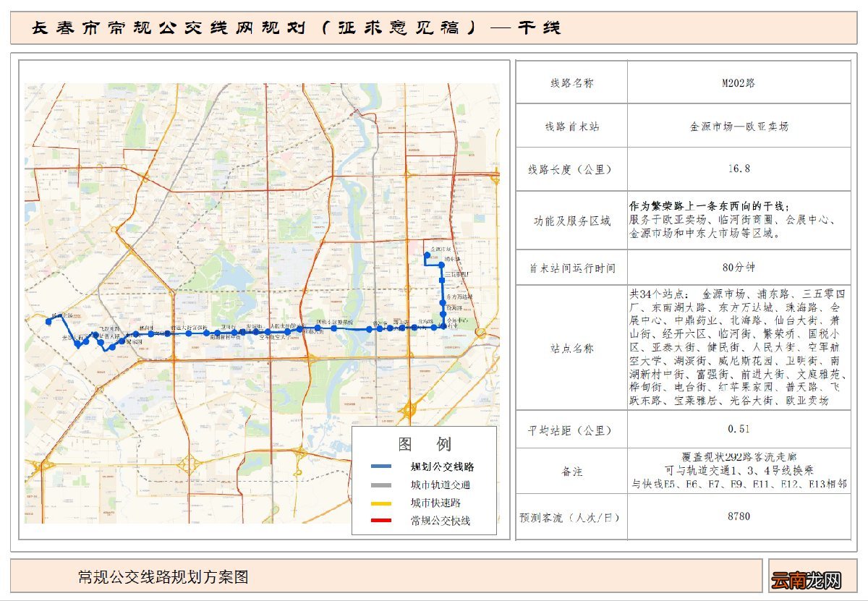Click the 共34个站点 station list cell
868x601 pixels.
pos(739,348)
